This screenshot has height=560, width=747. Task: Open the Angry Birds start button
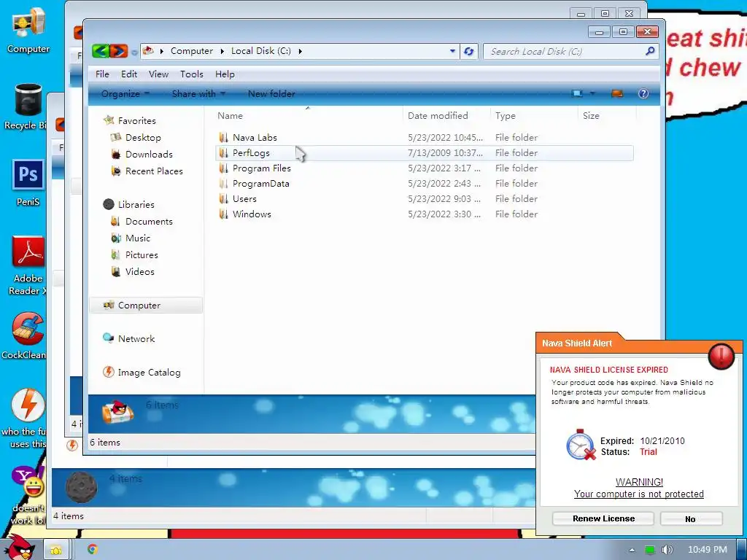coord(19,548)
